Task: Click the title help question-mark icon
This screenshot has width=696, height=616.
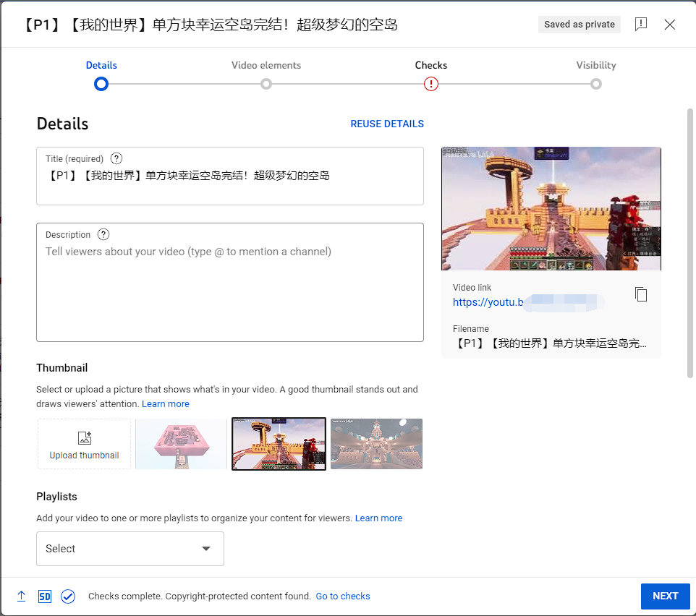Action: pos(116,158)
